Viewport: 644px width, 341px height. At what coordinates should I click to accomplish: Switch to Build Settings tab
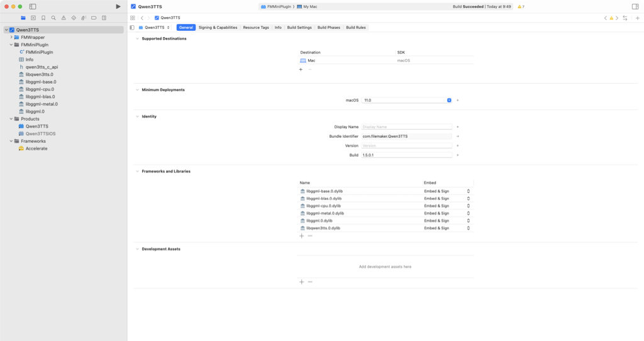click(299, 28)
